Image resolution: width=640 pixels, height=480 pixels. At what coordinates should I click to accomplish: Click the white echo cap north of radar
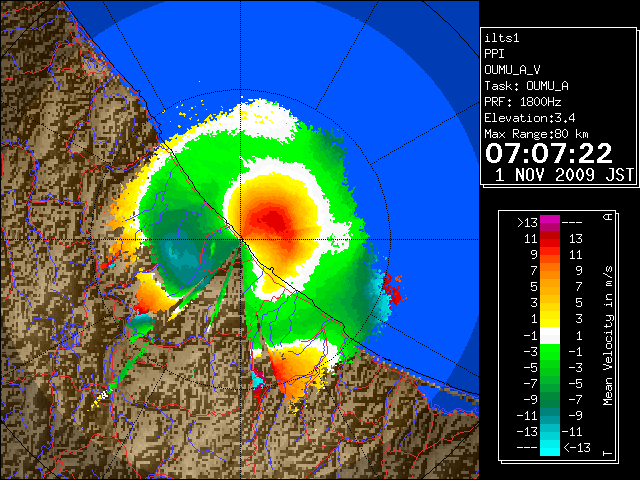tap(267, 118)
